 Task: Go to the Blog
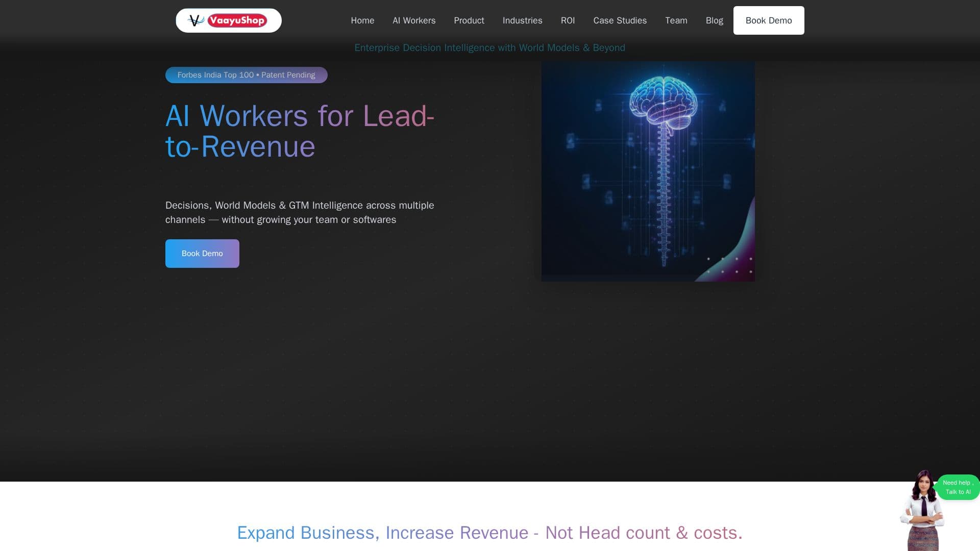tap(714, 20)
